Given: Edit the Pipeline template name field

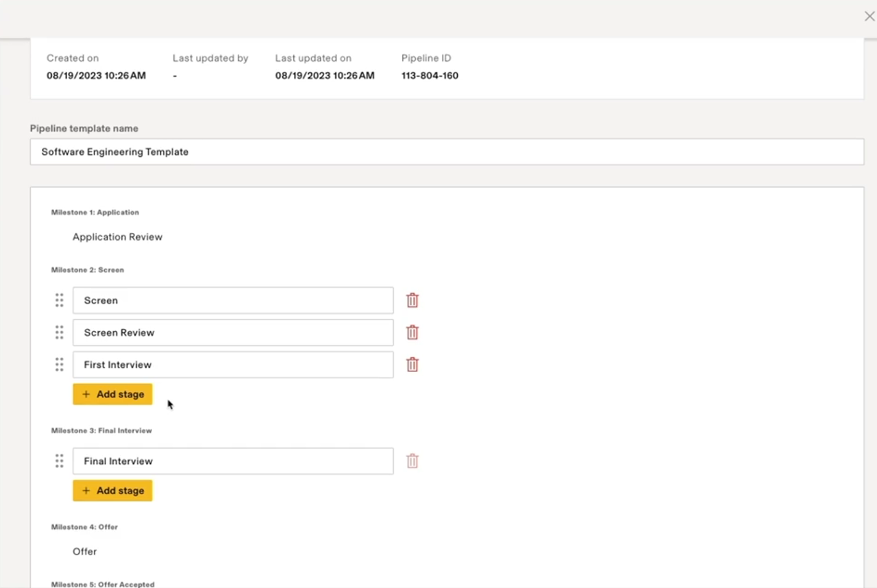Looking at the screenshot, I should 447,152.
